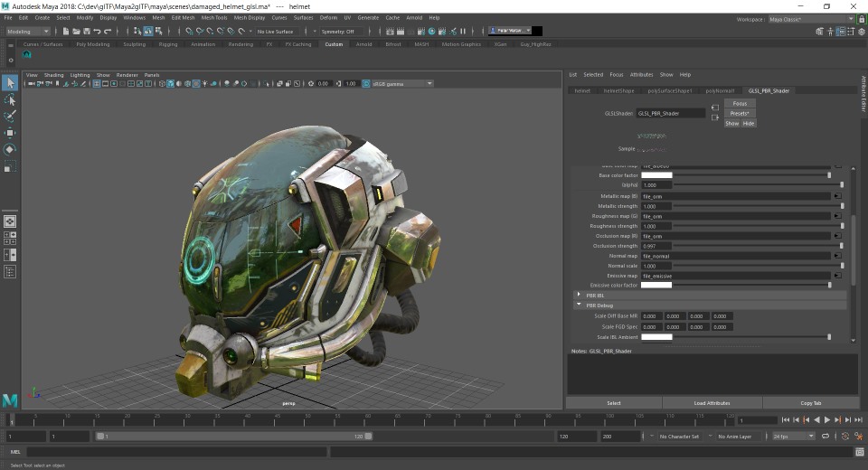Pick the Paint Selection tool
The height and width of the screenshot is (470, 868).
point(10,116)
